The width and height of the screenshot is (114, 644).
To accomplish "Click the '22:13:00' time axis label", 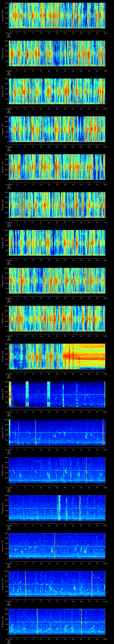I will point(9,487).
